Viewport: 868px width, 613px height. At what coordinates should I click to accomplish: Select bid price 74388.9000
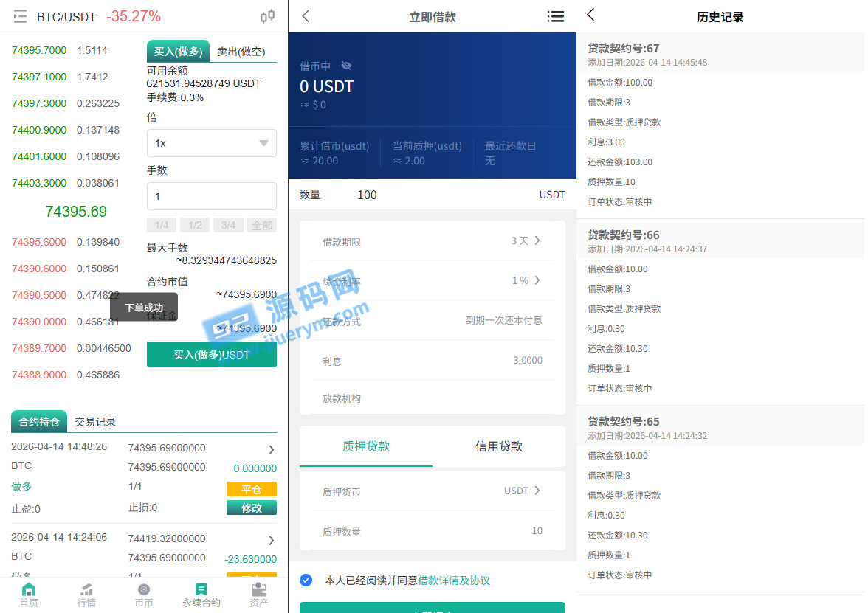pyautogui.click(x=38, y=375)
